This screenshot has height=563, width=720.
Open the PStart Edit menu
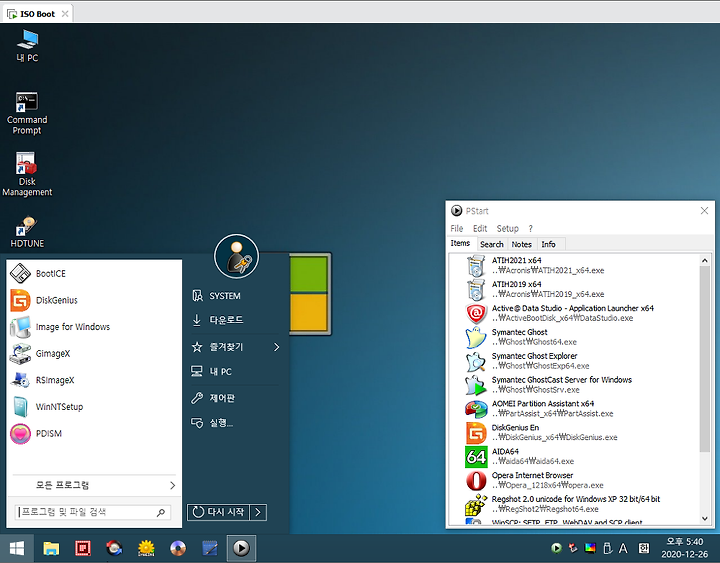(x=480, y=228)
